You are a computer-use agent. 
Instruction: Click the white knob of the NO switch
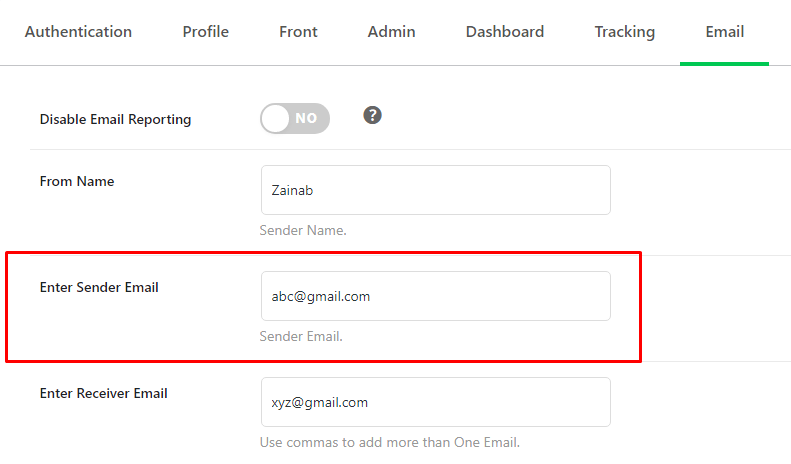(x=275, y=119)
